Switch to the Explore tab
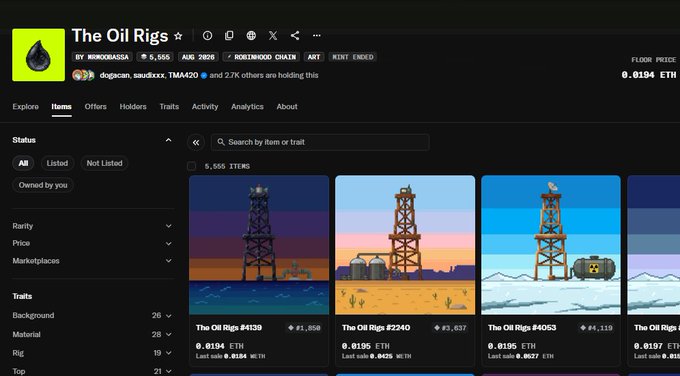Viewport: 680px width, 376px height. 25,107
